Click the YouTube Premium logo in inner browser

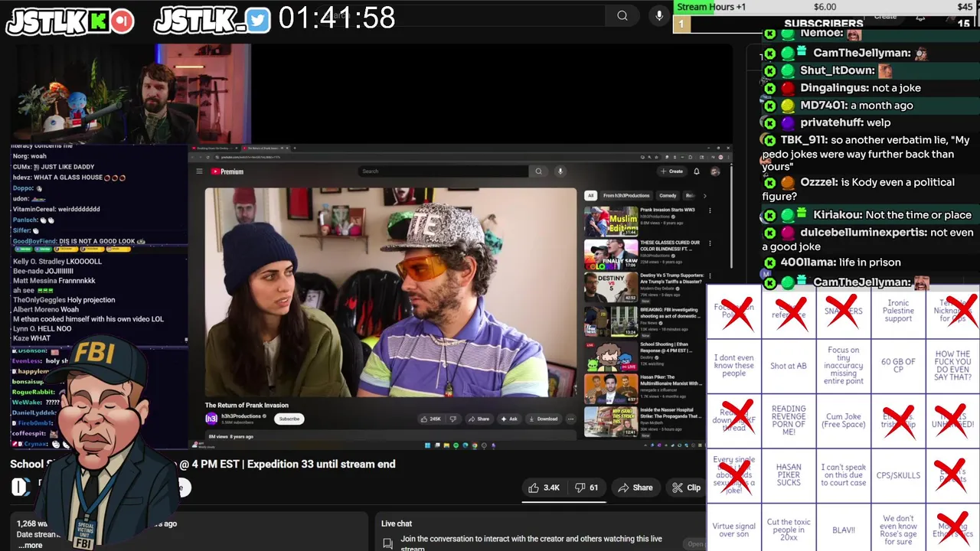coord(227,171)
